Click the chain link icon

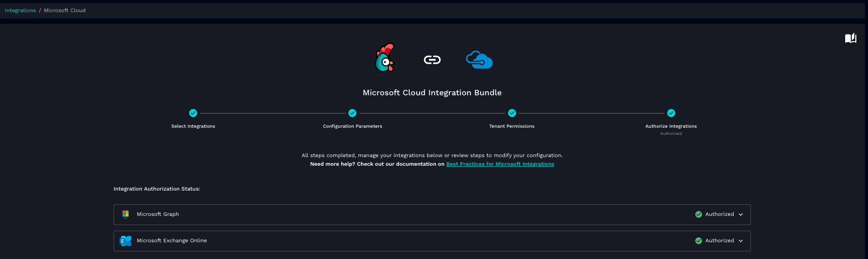point(432,60)
